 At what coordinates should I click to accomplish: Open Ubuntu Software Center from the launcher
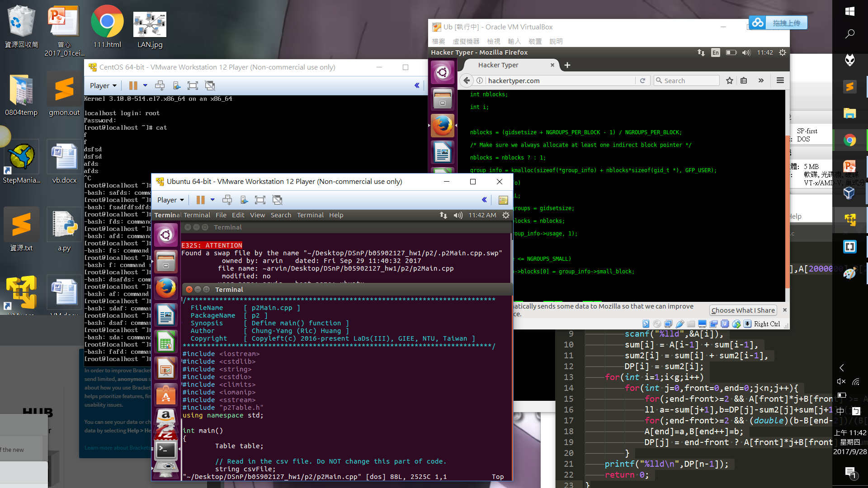point(166,396)
